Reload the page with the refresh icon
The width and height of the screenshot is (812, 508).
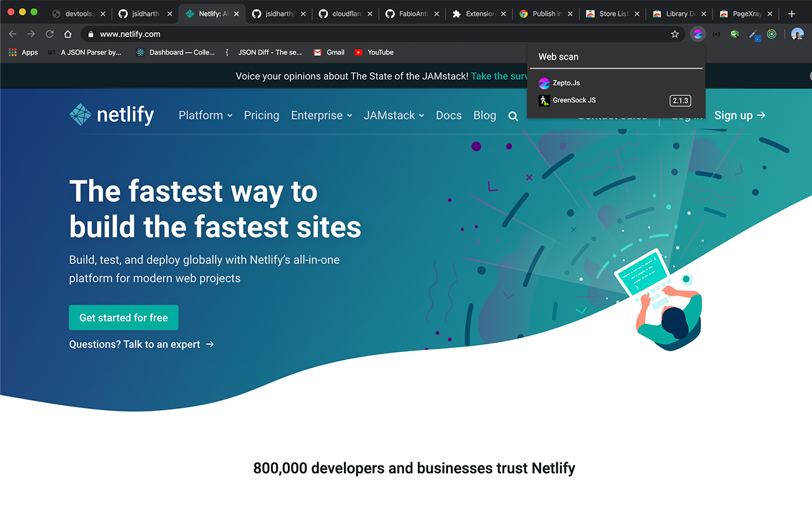(x=49, y=34)
